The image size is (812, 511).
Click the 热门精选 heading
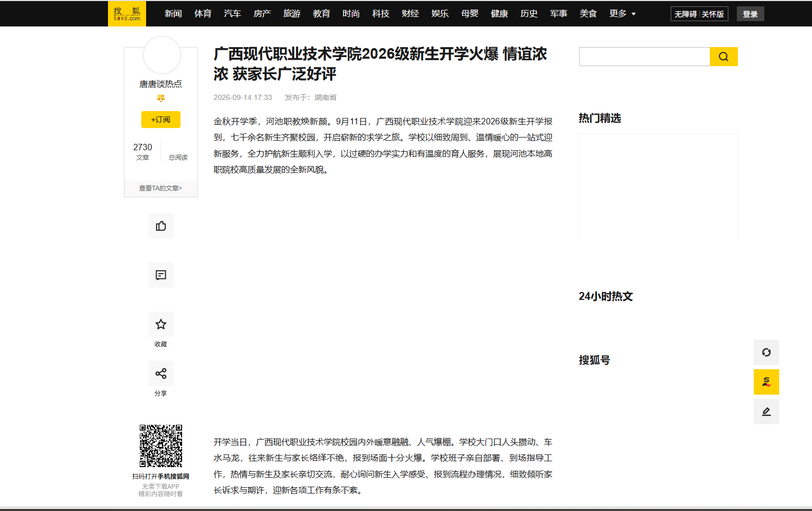600,118
